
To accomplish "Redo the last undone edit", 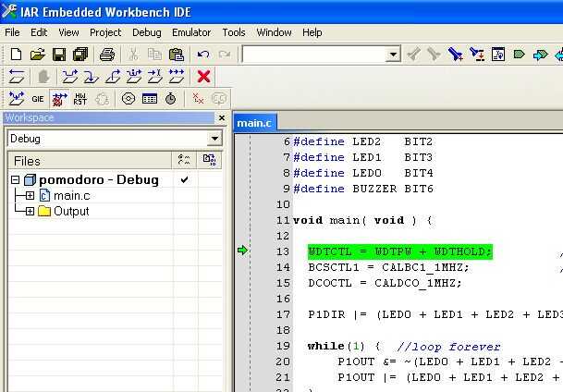I will coord(225,55).
